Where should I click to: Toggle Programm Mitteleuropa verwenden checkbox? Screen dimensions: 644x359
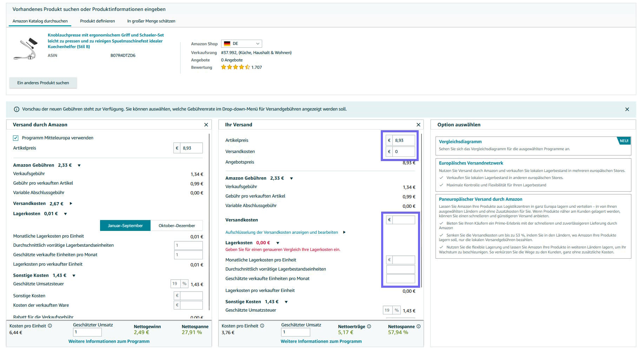coord(16,138)
